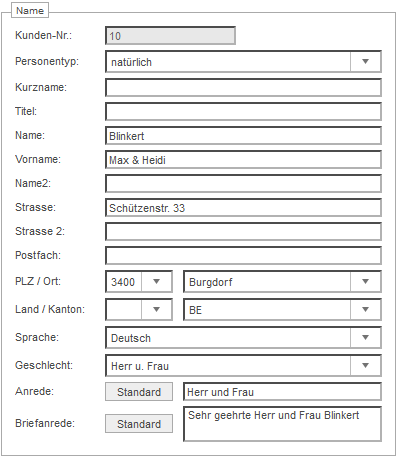Viewport: 399px width, 459px height.
Task: Click into the Titel input field
Action: pos(243,112)
